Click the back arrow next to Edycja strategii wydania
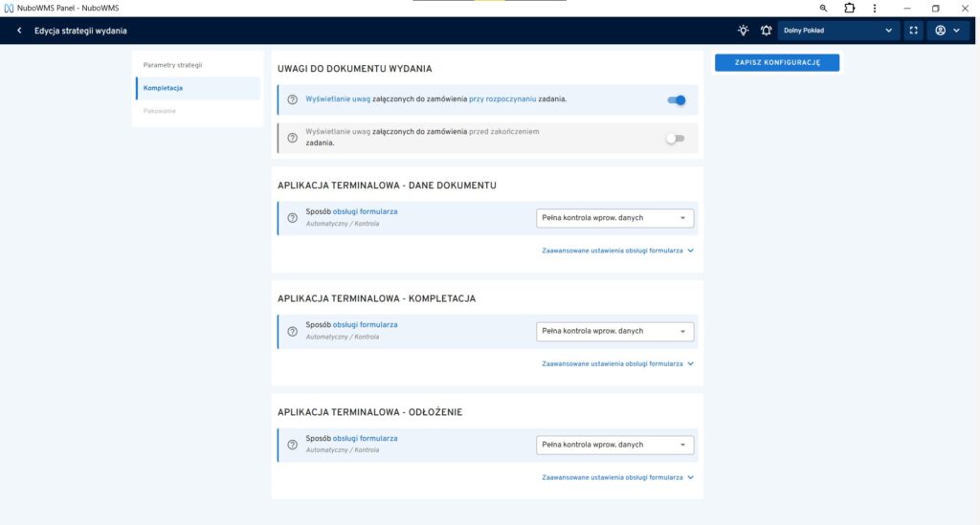Viewport: 980px width, 525px height. click(x=19, y=31)
